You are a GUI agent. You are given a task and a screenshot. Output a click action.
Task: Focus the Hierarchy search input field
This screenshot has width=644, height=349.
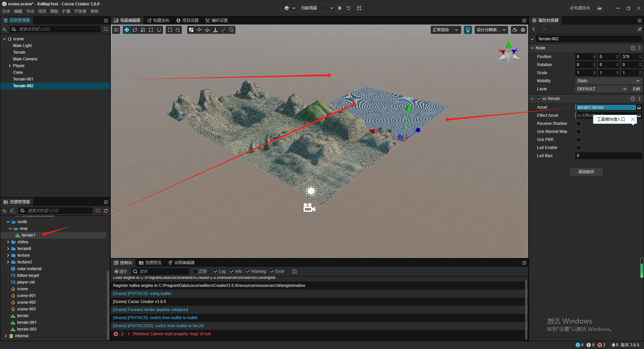(x=55, y=29)
